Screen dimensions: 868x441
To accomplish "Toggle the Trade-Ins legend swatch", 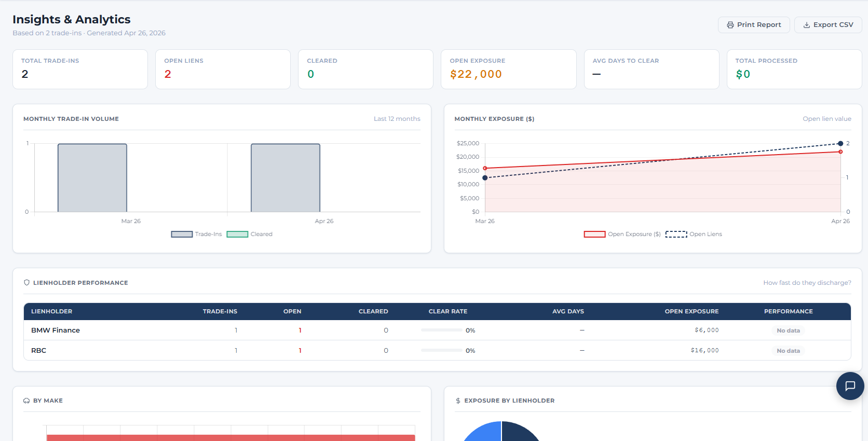I will coord(182,235).
